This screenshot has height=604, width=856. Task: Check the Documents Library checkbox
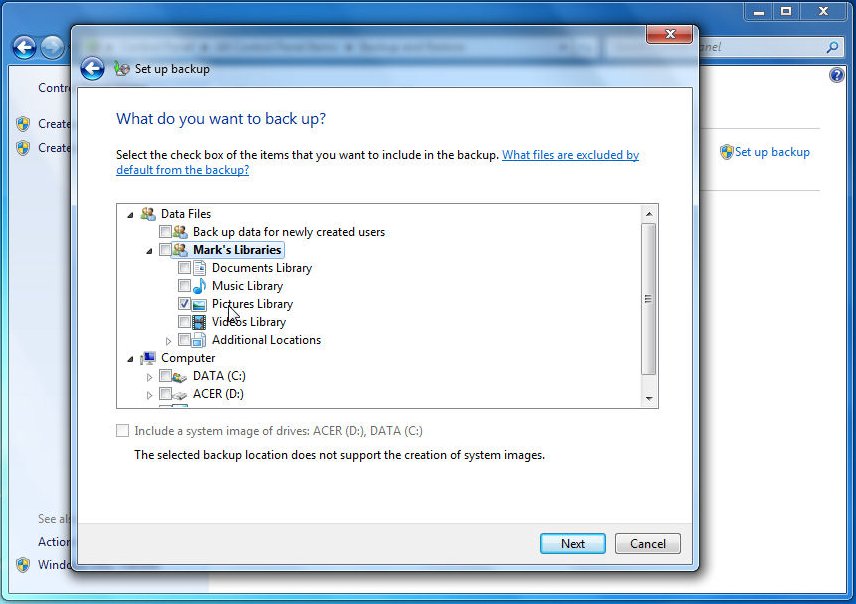tap(184, 268)
